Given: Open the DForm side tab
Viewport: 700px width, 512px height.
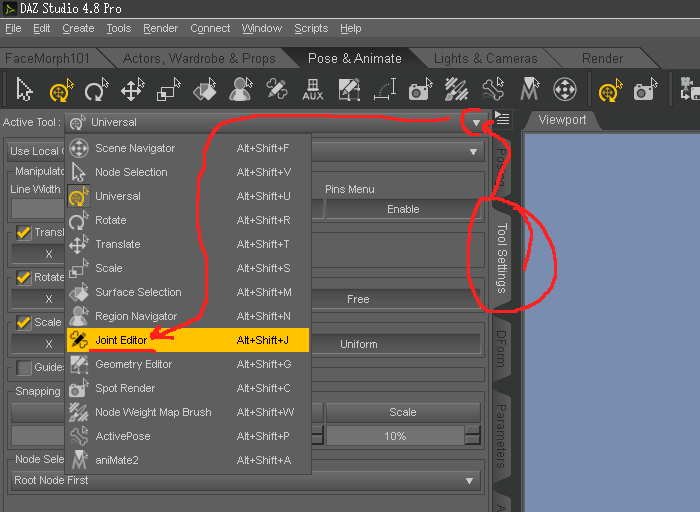Looking at the screenshot, I should pyautogui.click(x=502, y=348).
